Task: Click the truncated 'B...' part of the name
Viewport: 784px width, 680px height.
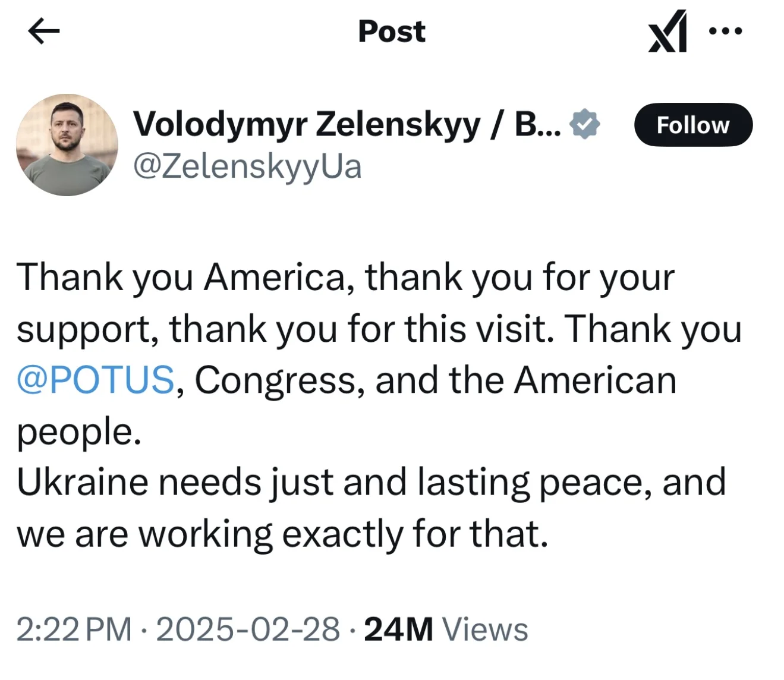Action: tap(537, 124)
